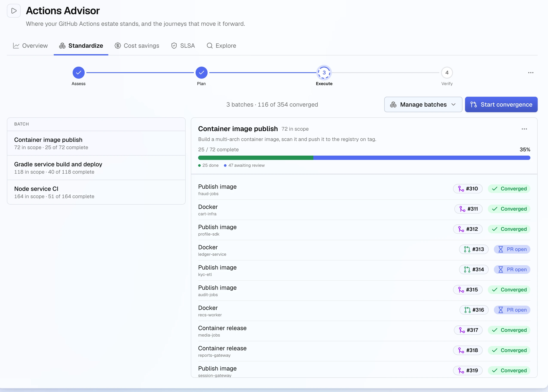Go to the Explore tab
Screen dimensions: 548x392
(x=221, y=46)
